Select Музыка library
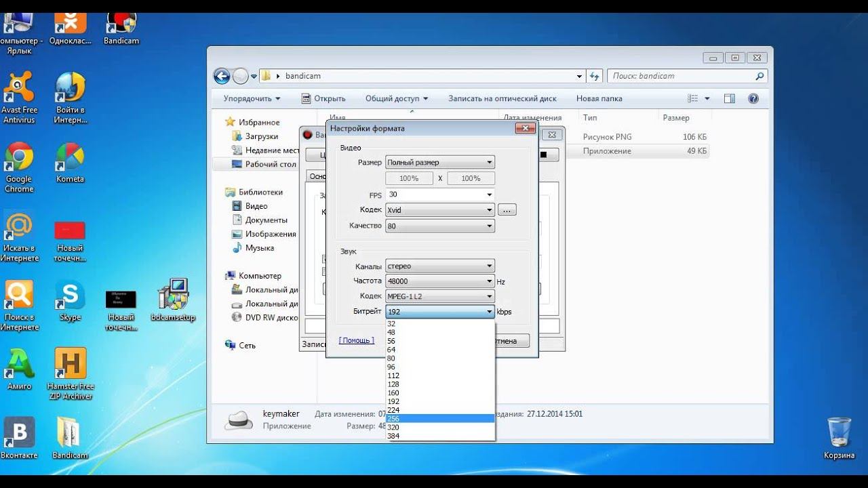868x488 pixels. coord(253,248)
